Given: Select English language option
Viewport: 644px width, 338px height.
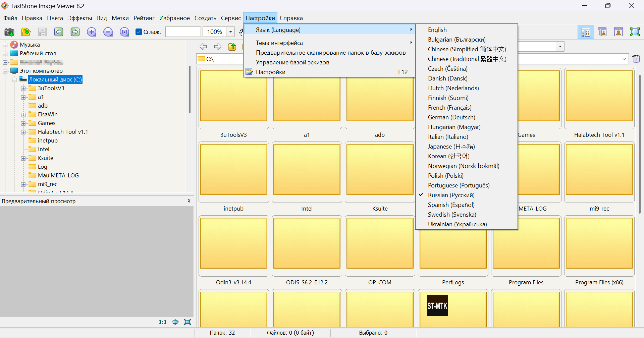Looking at the screenshot, I should point(437,30).
